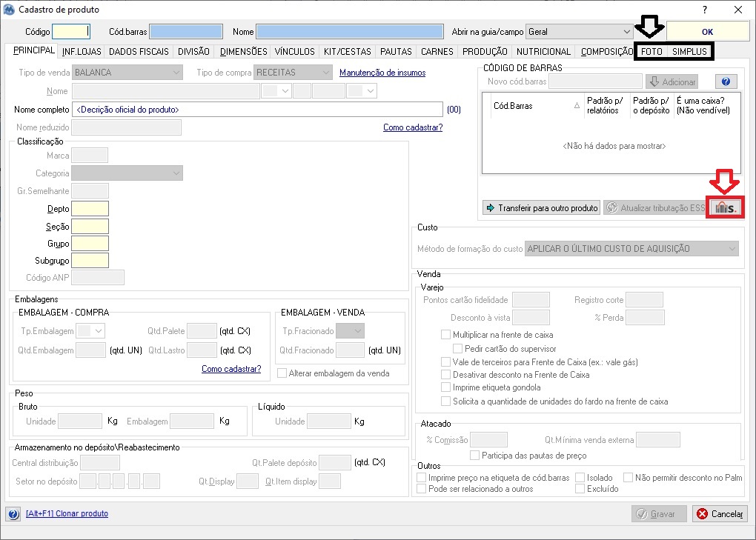Click the Subgrupo input field
Image resolution: width=756 pixels, height=540 pixels.
coord(90,261)
